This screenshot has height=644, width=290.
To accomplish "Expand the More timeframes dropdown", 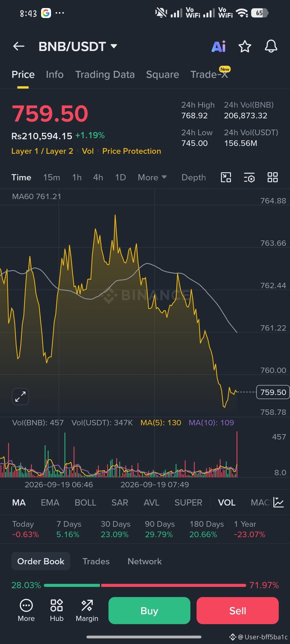I will (152, 177).
